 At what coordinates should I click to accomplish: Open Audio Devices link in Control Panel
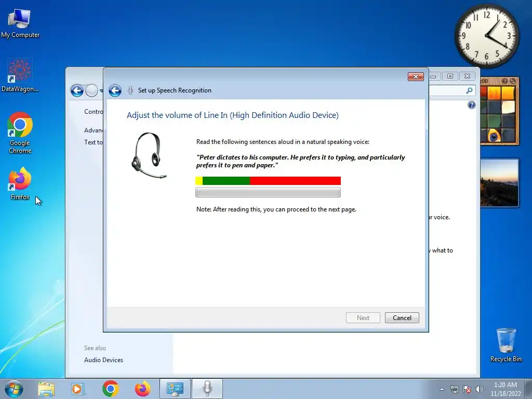coord(103,360)
